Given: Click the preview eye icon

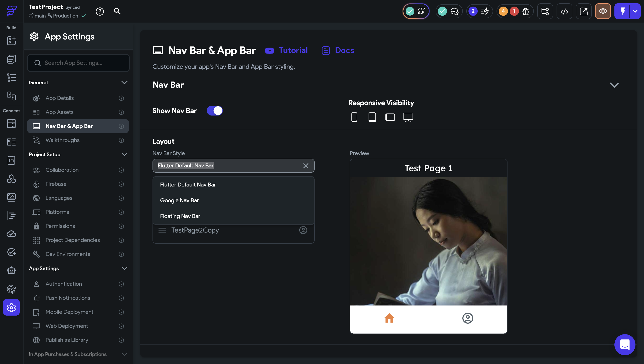Looking at the screenshot, I should click(x=603, y=11).
